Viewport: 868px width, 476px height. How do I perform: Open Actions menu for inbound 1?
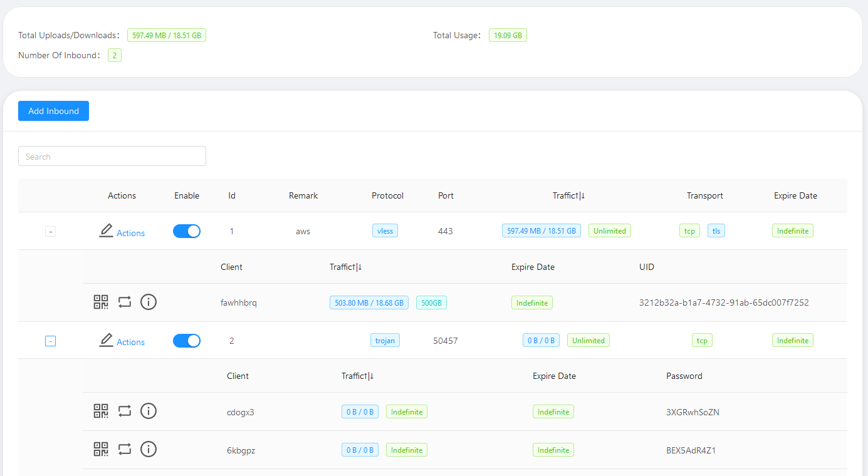coord(130,233)
